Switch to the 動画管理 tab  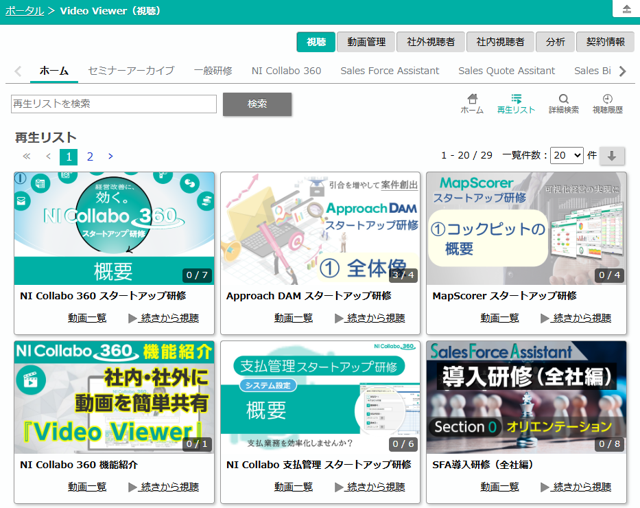(x=366, y=42)
